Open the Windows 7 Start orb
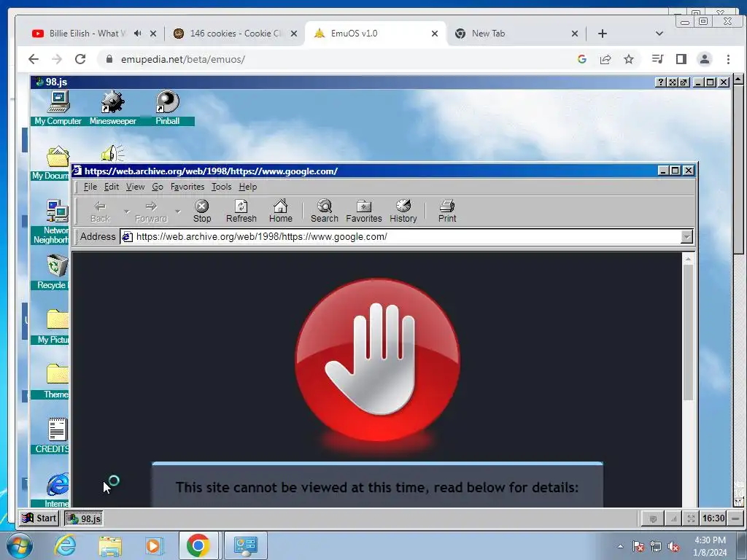Screen dimensions: 747x560 (20, 545)
